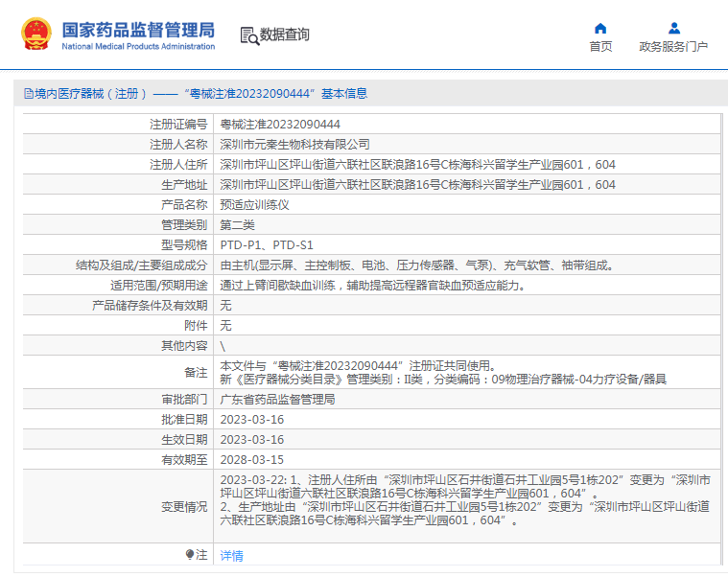
Task: Click intended use text 通过上臂间歇缺血训练
Action: pos(373,286)
